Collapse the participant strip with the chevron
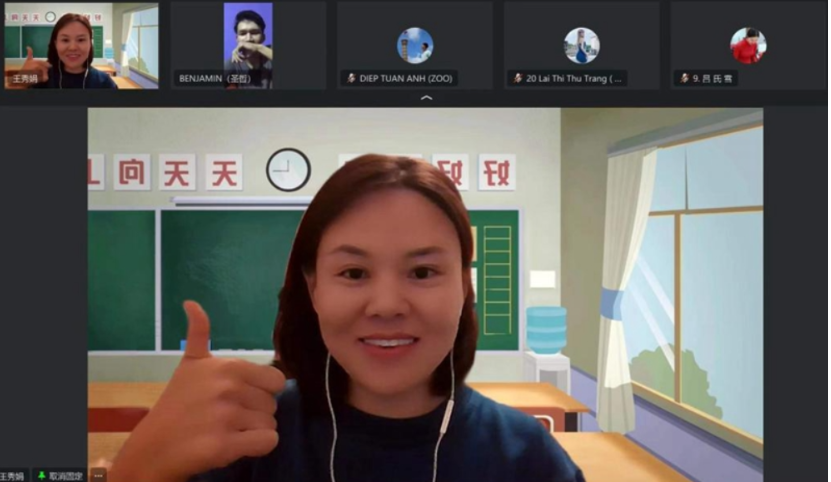 pyautogui.click(x=426, y=98)
